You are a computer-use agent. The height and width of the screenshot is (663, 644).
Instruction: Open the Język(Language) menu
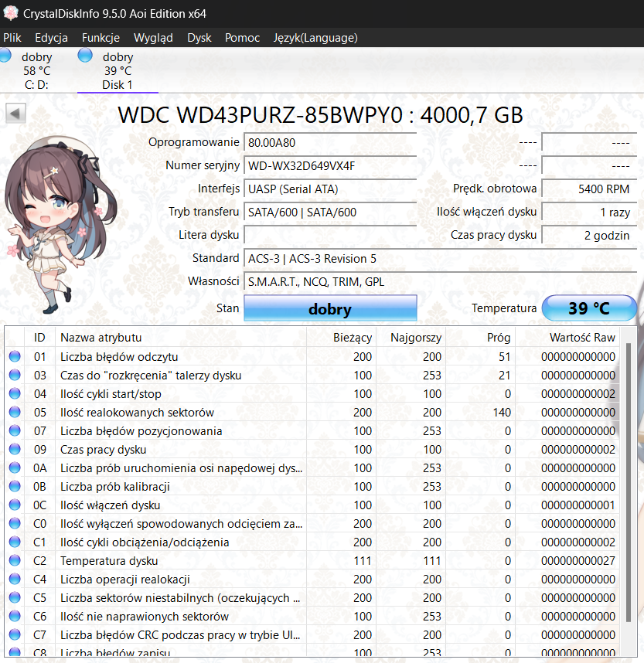tap(315, 38)
